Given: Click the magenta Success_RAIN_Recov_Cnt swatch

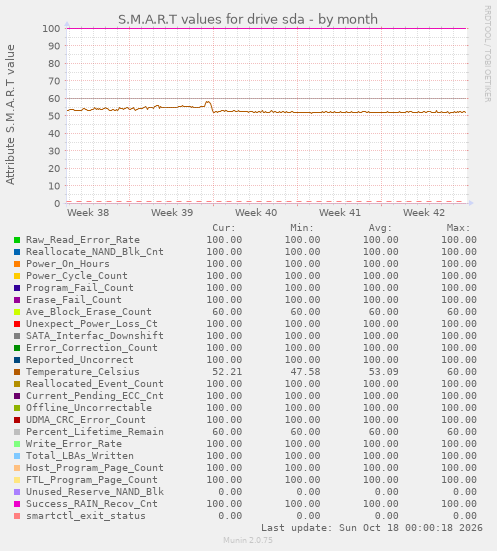Looking at the screenshot, I should click(x=17, y=504).
